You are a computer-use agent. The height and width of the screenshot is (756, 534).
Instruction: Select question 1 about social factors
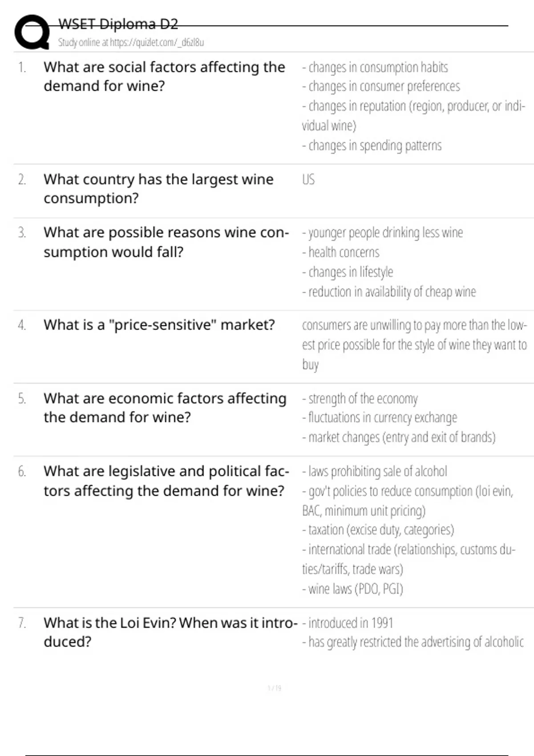pos(164,76)
